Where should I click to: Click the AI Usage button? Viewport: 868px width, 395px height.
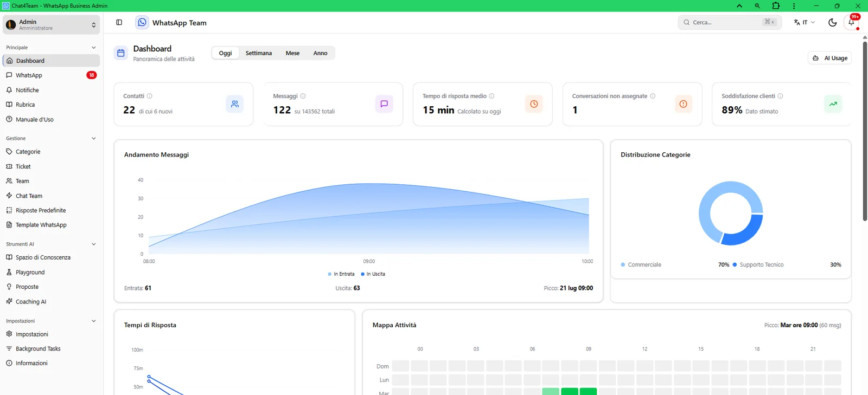(830, 58)
